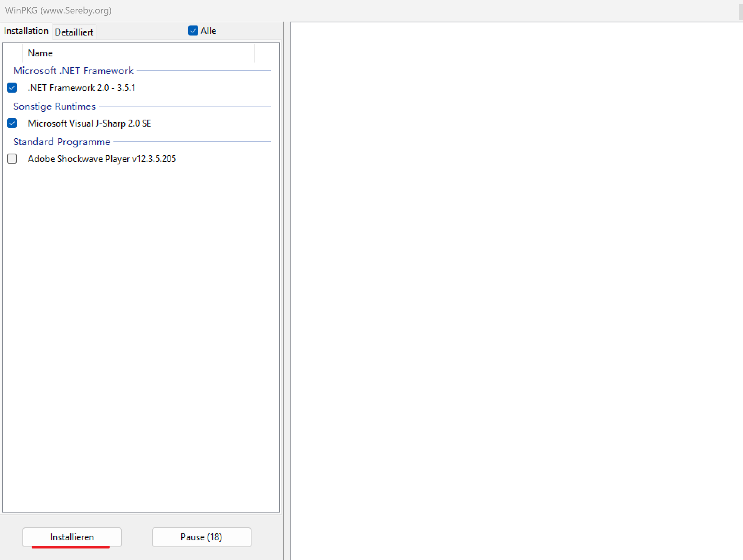The width and height of the screenshot is (743, 560).
Task: Click the Installieren button
Action: point(72,537)
